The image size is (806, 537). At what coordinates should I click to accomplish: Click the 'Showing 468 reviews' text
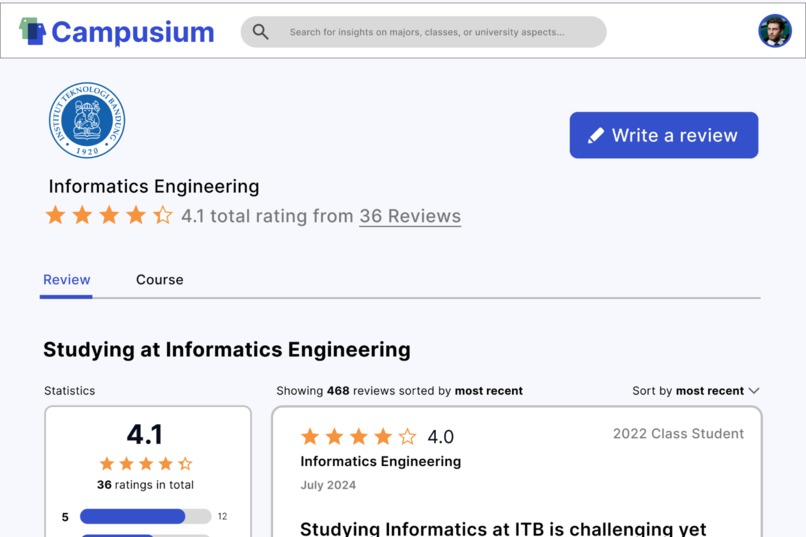coord(399,391)
